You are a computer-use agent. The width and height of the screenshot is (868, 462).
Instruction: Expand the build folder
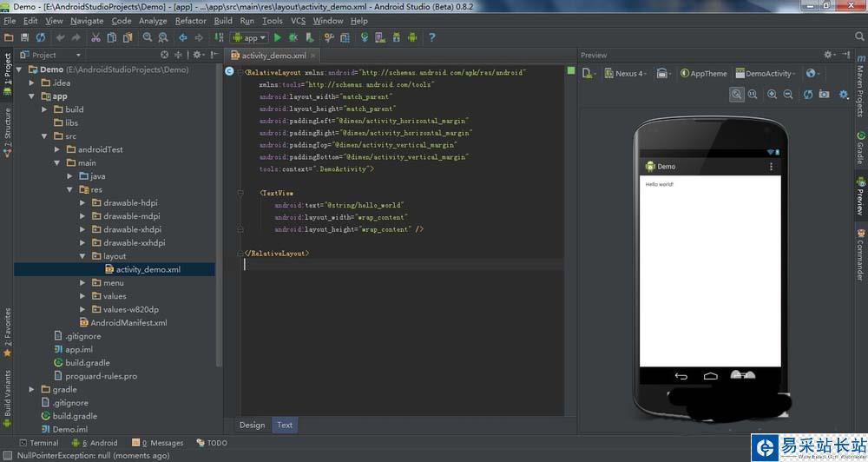pos(44,109)
